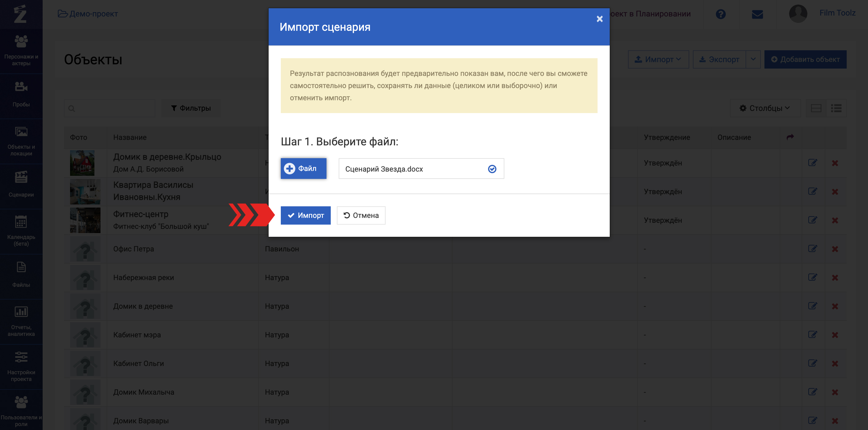Edit the Набережная реки row
The width and height of the screenshot is (868, 430).
point(812,277)
